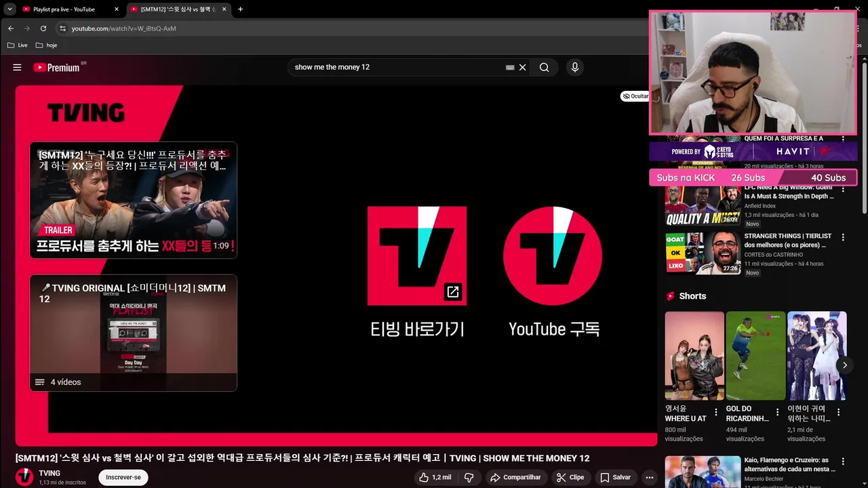Image resolution: width=868 pixels, height=488 pixels.
Task: Open options for 이현이 귀여워하는 short
Action: tap(838, 412)
